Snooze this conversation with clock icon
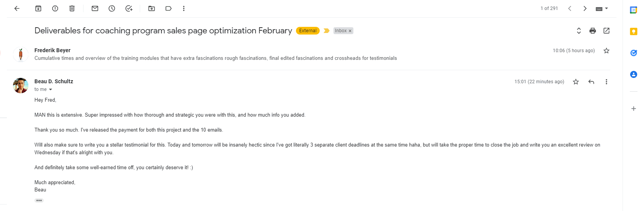This screenshot has width=644, height=211. pyautogui.click(x=112, y=8)
